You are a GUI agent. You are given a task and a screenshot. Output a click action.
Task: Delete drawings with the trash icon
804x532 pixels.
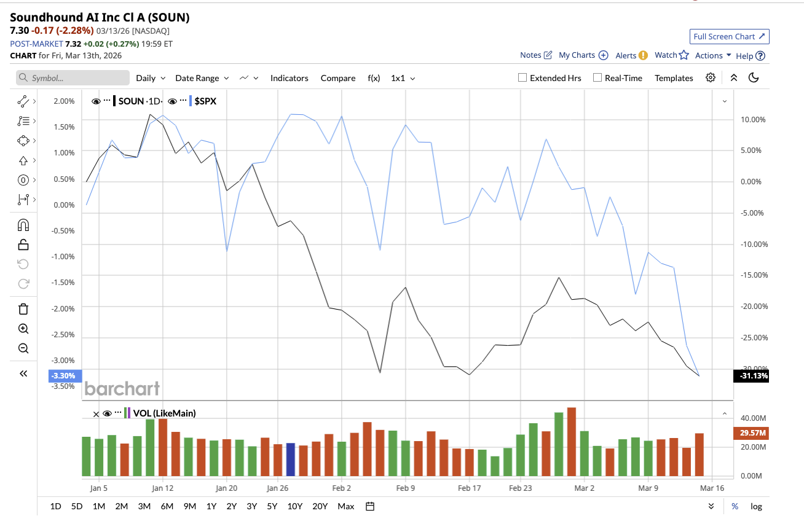click(23, 309)
